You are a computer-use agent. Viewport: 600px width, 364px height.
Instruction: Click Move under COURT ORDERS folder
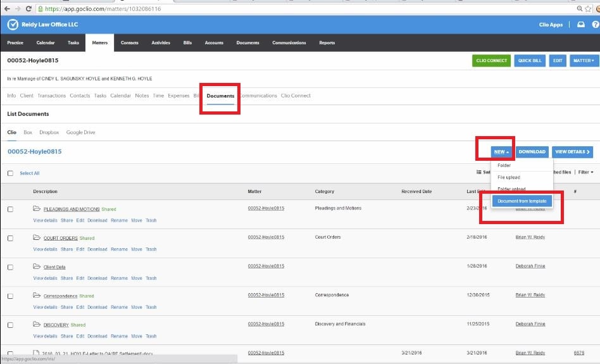pos(136,249)
